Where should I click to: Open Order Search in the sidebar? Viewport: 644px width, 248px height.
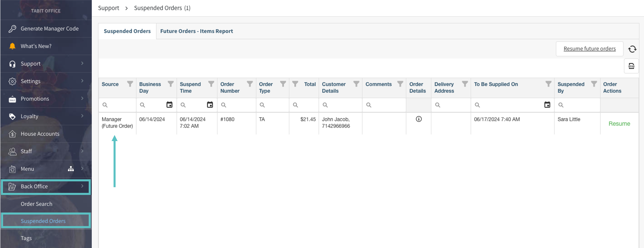[37, 204]
